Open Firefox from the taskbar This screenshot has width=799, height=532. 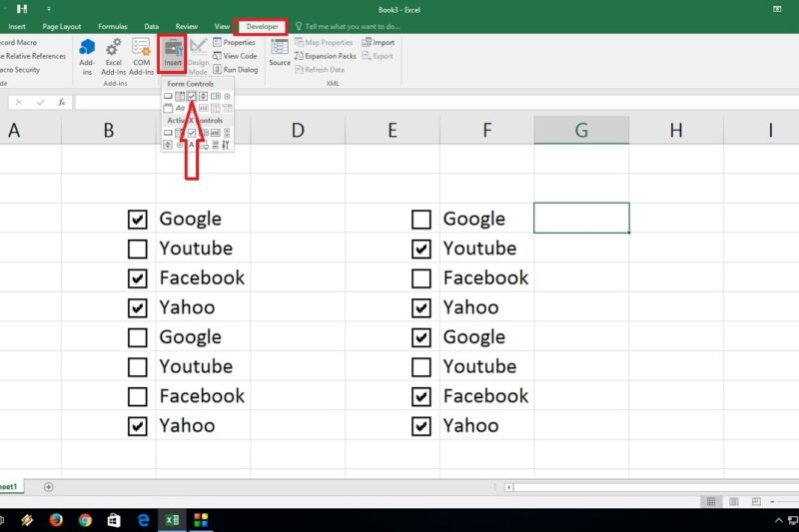pyautogui.click(x=56, y=520)
